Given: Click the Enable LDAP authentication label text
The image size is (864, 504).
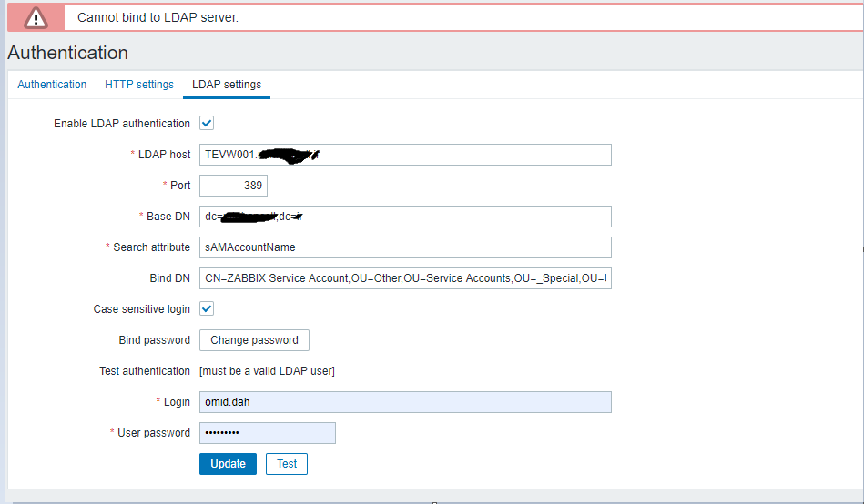Looking at the screenshot, I should pos(122,124).
